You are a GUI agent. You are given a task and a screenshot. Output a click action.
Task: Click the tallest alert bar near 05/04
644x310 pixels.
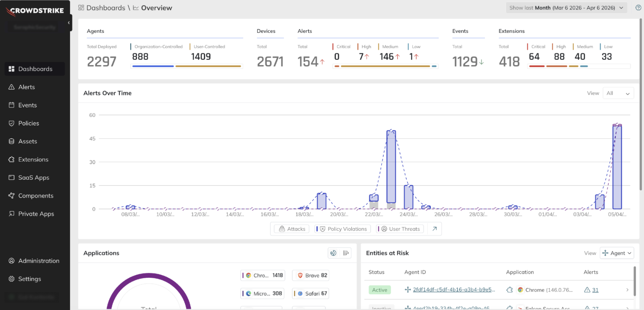(617, 167)
